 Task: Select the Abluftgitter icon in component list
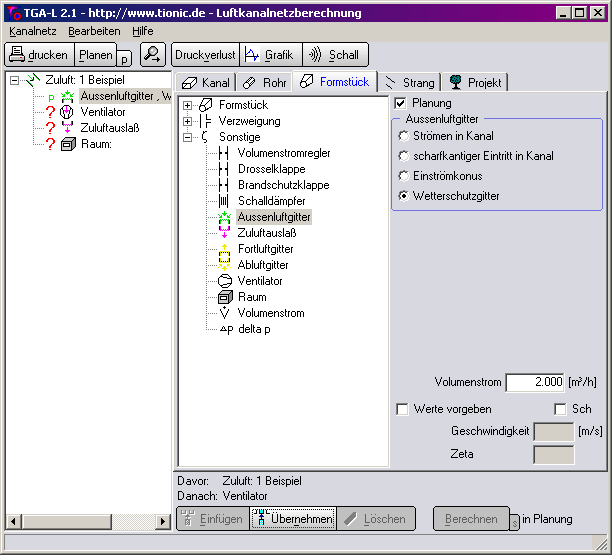224,265
